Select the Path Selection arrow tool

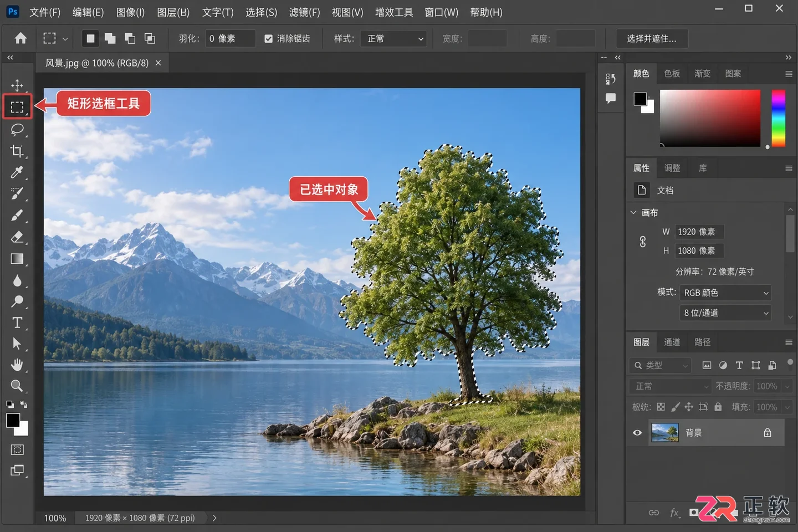coord(17,344)
